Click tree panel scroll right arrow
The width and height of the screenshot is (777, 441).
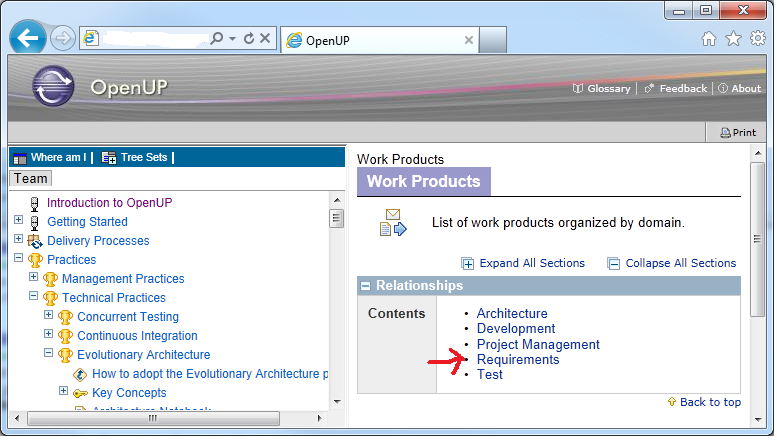[319, 418]
